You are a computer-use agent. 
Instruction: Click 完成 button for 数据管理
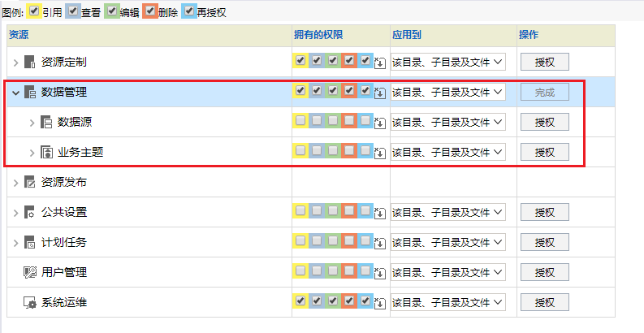click(x=545, y=92)
